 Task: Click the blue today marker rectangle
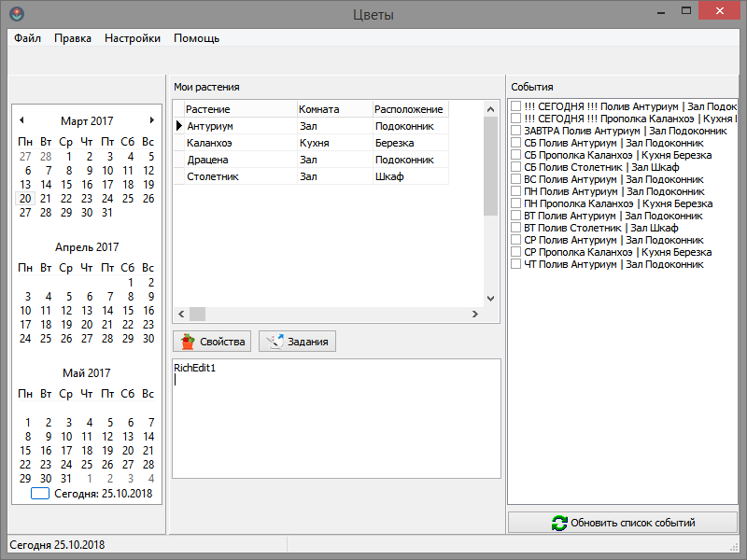40,494
